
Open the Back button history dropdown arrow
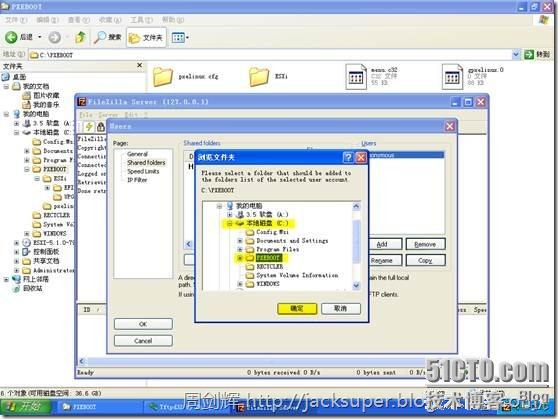40,37
